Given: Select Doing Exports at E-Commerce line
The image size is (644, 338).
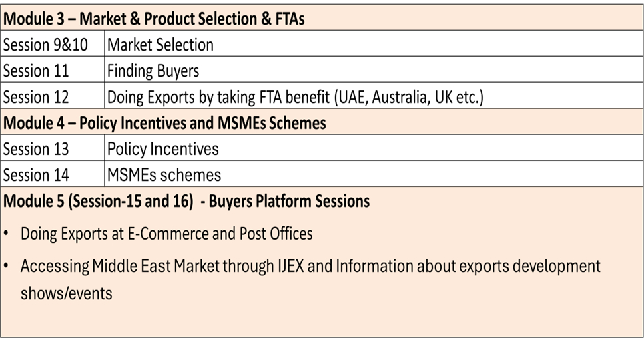Looking at the screenshot, I should pyautogui.click(x=166, y=234).
